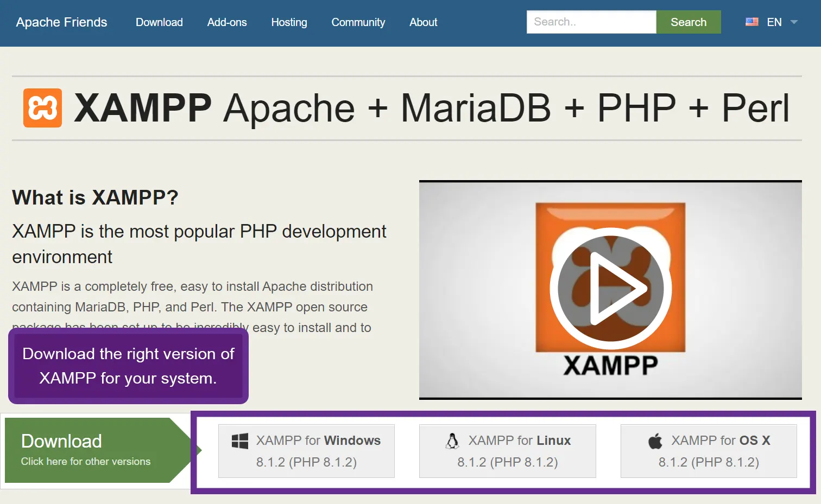The height and width of the screenshot is (504, 821).
Task: Open Download in the top navigation bar
Action: pos(159,22)
